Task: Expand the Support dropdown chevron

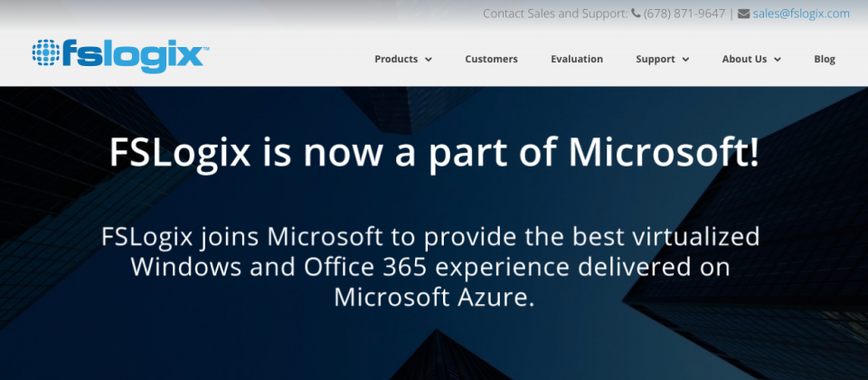Action: (x=685, y=60)
